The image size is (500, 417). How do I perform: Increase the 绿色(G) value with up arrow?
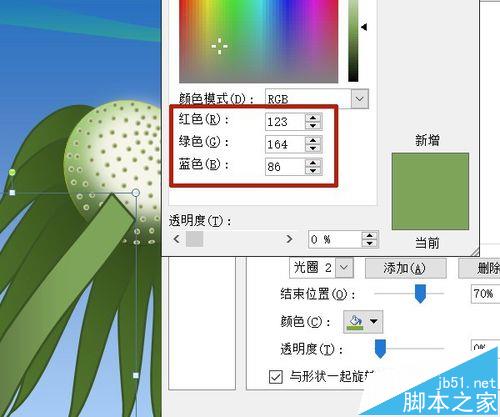pos(313,140)
